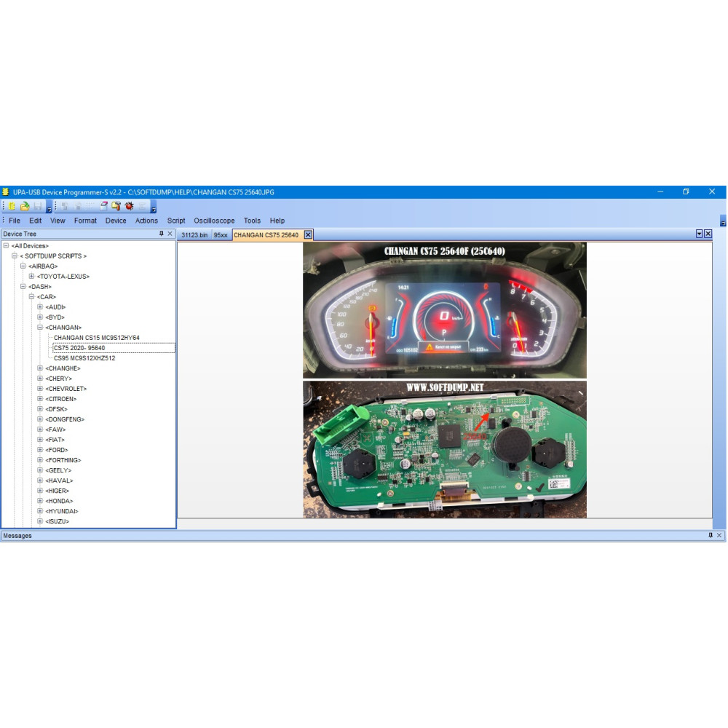Select CS95 MC9S12XHZ512 entry
The image size is (728, 728).
click(x=84, y=358)
